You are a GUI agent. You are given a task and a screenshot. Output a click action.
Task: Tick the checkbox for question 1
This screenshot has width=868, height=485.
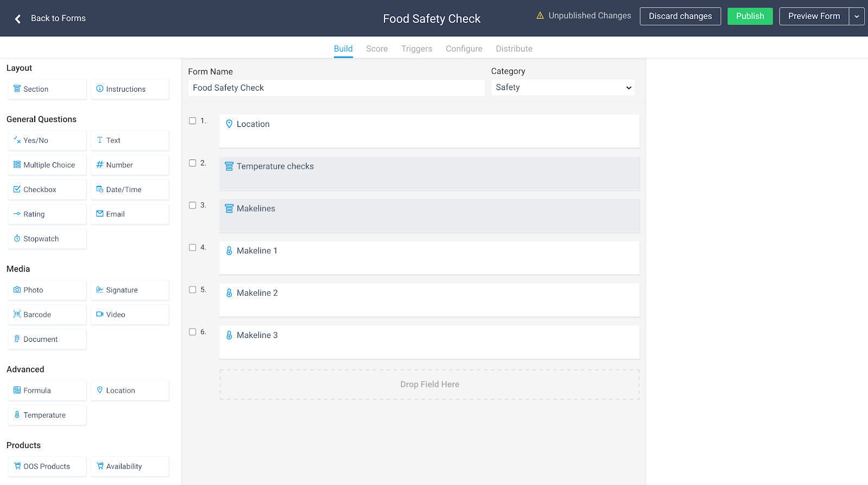193,121
